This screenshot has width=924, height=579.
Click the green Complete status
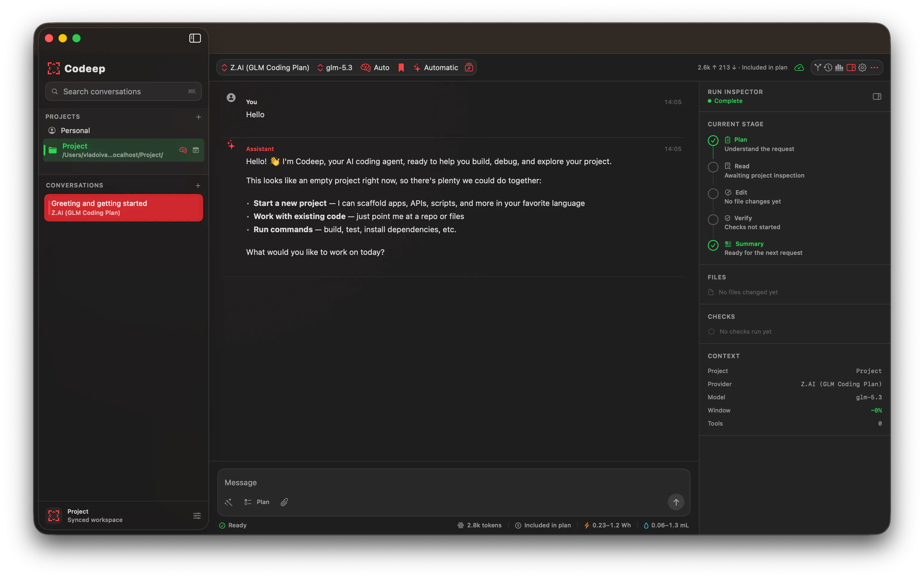725,101
